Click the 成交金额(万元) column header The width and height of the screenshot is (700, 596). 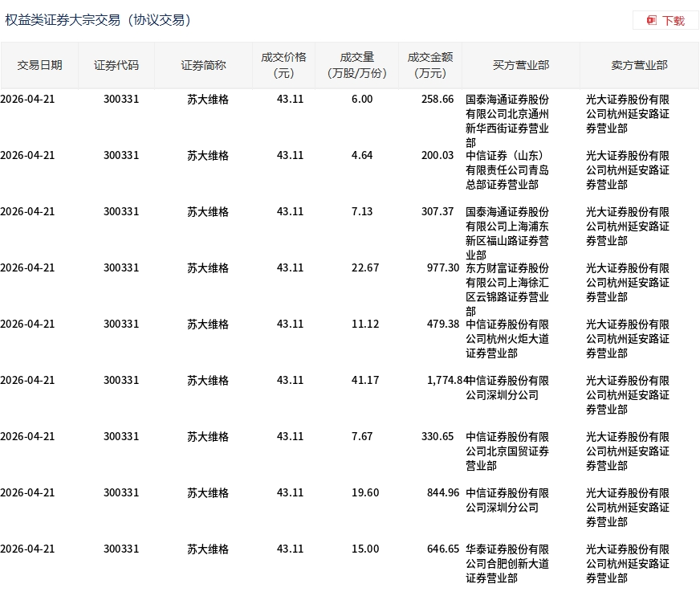tap(430, 65)
